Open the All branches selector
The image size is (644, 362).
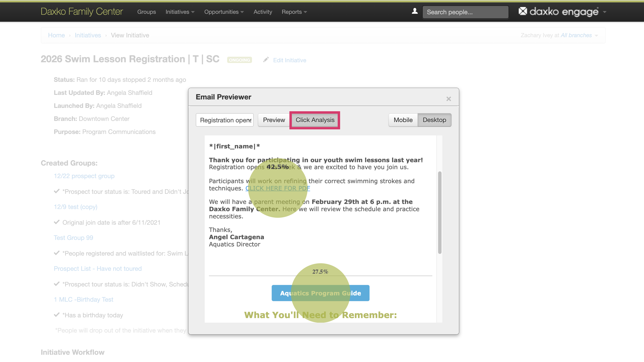pyautogui.click(x=579, y=35)
